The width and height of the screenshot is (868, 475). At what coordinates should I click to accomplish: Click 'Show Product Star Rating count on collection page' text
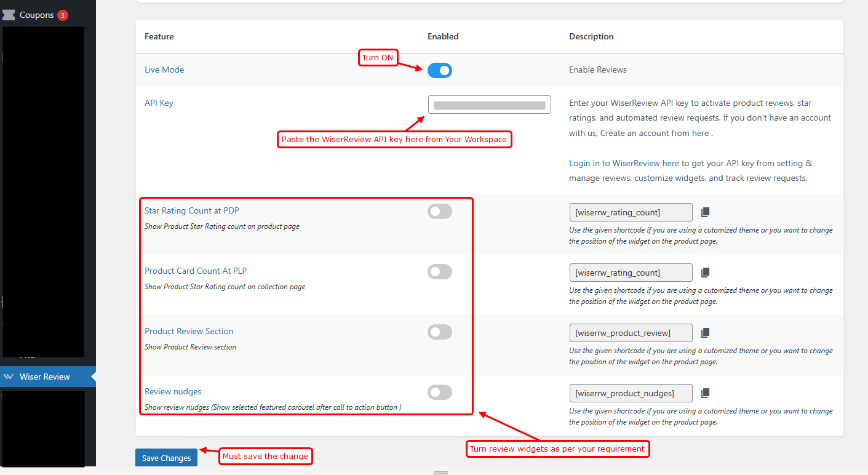click(225, 287)
